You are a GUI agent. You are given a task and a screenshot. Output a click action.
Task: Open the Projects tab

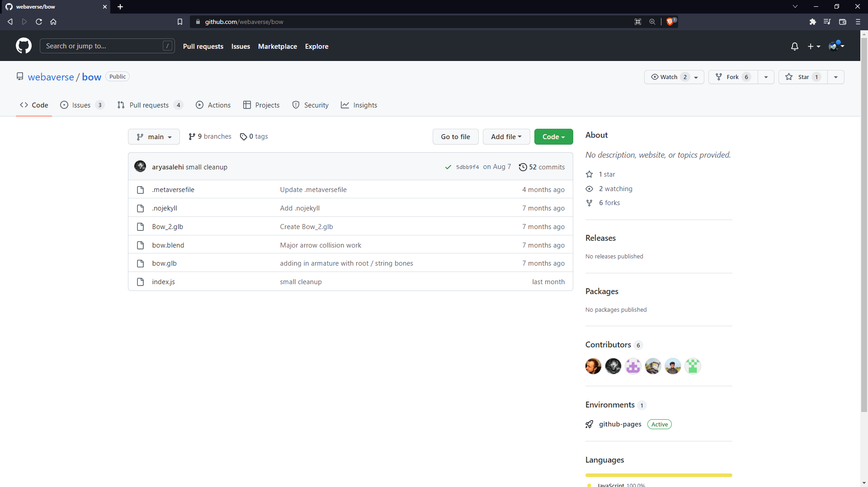(x=261, y=105)
